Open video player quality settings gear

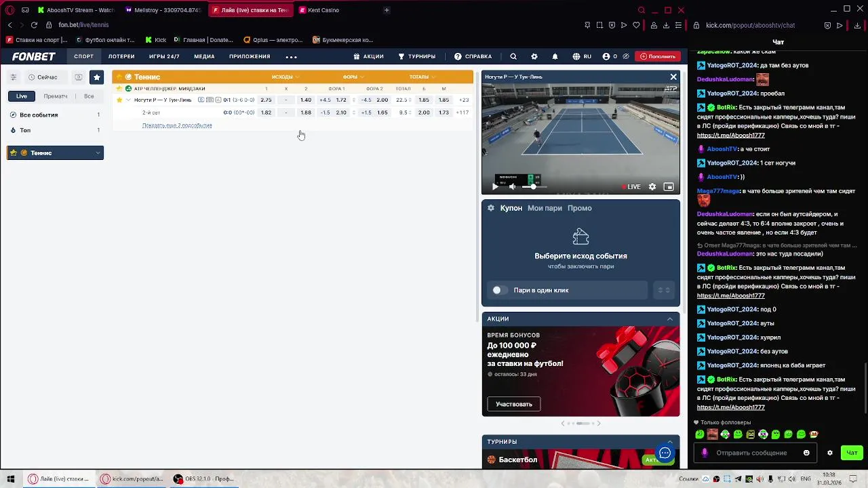pyautogui.click(x=652, y=187)
